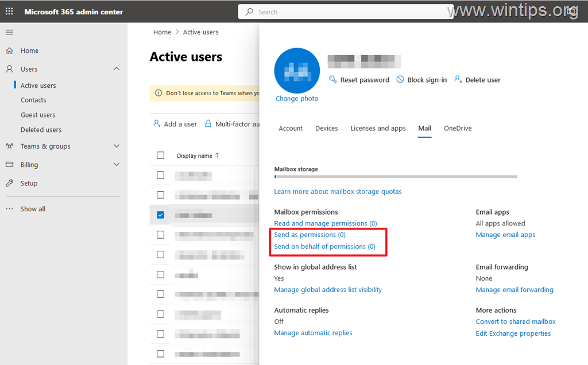Click the Teams & groups icon
Viewport: 588px width, 365px height.
pyautogui.click(x=10, y=146)
